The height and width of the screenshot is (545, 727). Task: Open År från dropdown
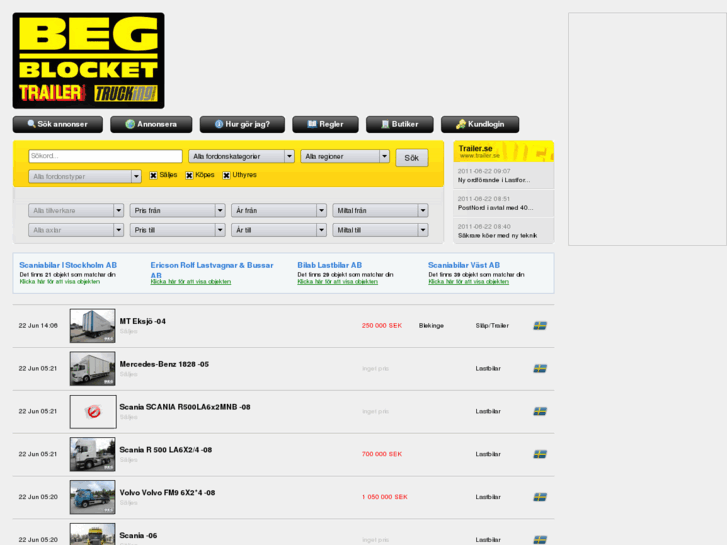coord(279,211)
